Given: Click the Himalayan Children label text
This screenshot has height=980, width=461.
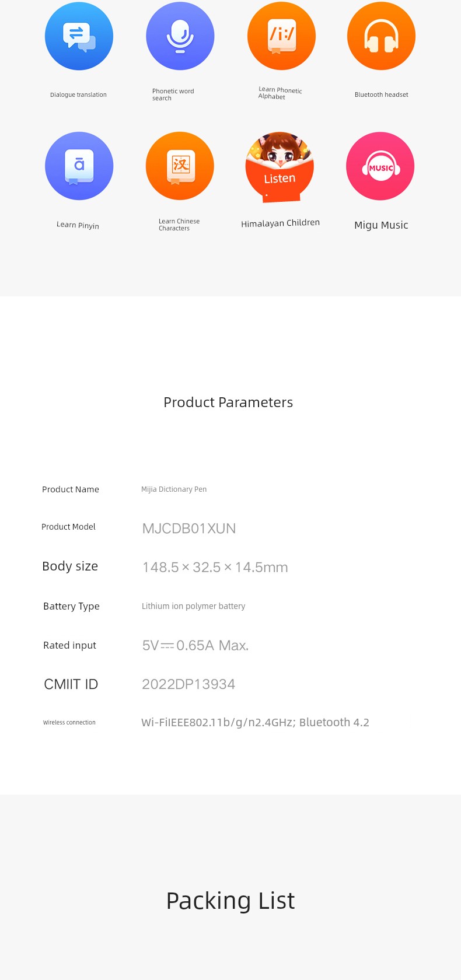Looking at the screenshot, I should coord(280,223).
